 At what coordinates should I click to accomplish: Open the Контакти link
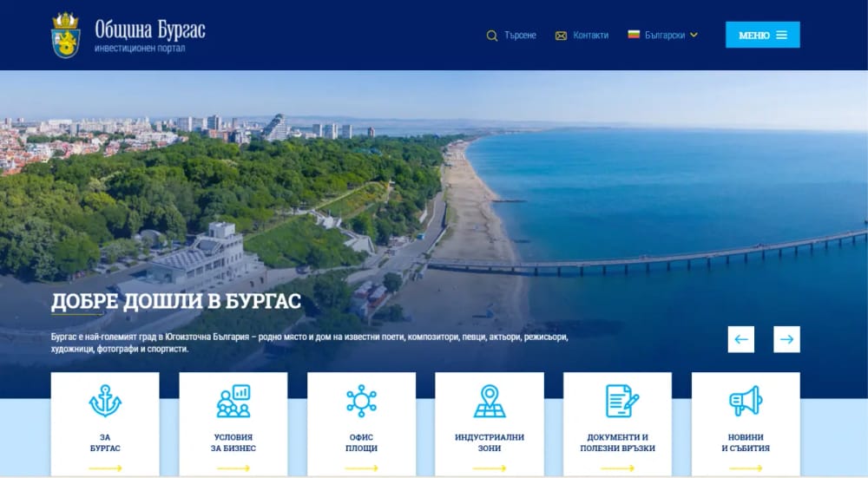(x=582, y=36)
